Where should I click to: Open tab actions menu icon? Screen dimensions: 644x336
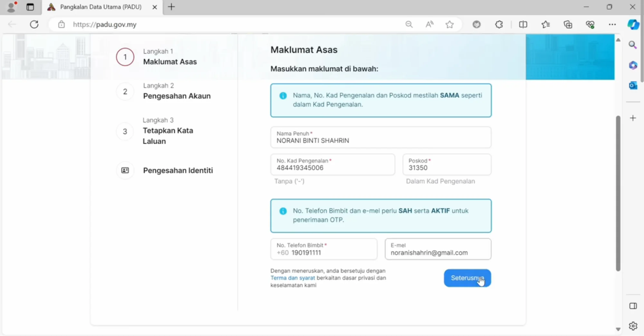[x=30, y=7]
